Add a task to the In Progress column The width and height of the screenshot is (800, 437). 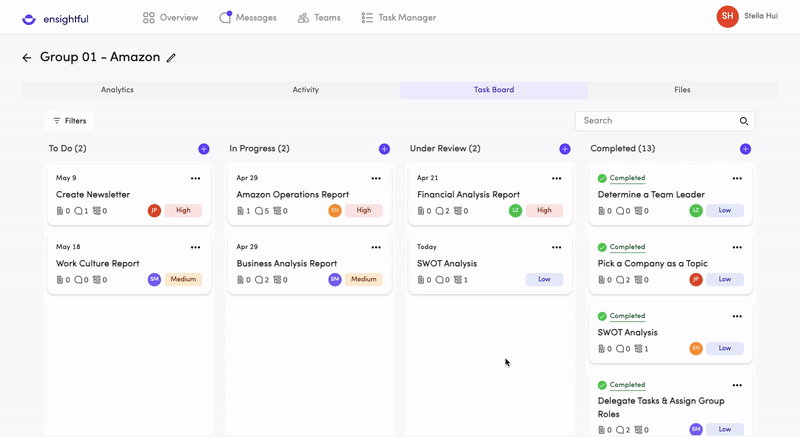pyautogui.click(x=384, y=149)
